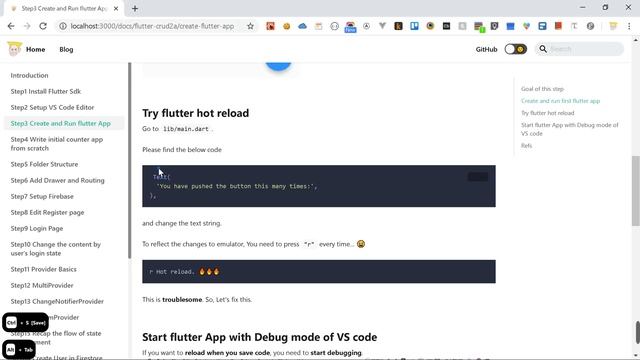
Task: Click the bold word troublesome
Action: click(x=182, y=300)
